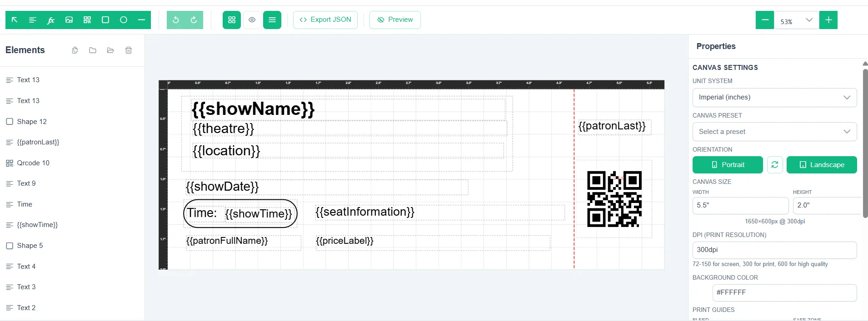868x321 pixels.
Task: Click the canvas Height input field
Action: [x=827, y=206]
